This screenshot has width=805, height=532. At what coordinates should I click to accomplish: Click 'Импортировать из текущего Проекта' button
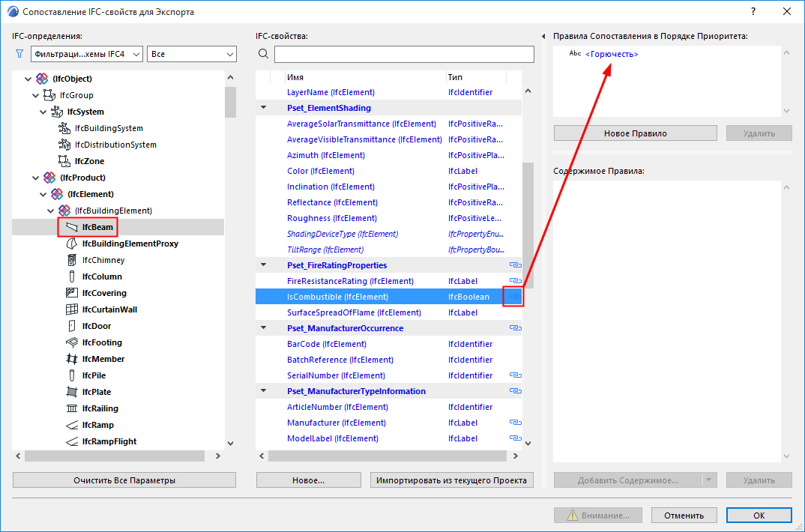(451, 480)
